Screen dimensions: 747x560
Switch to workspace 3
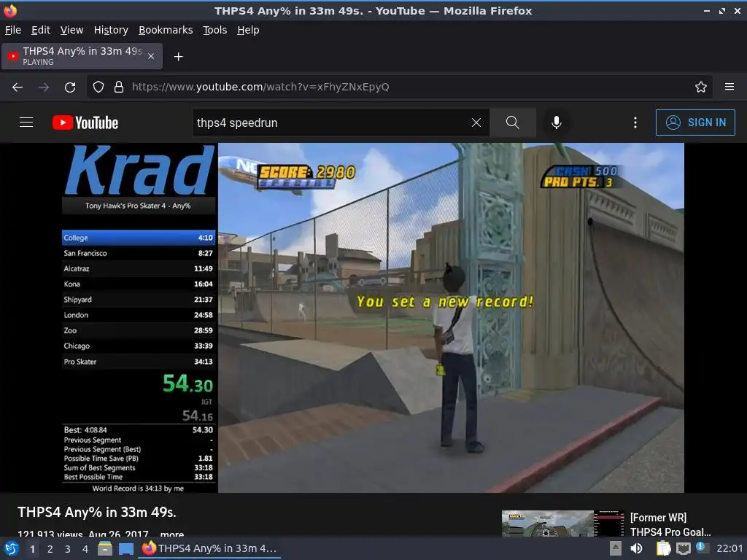click(68, 549)
